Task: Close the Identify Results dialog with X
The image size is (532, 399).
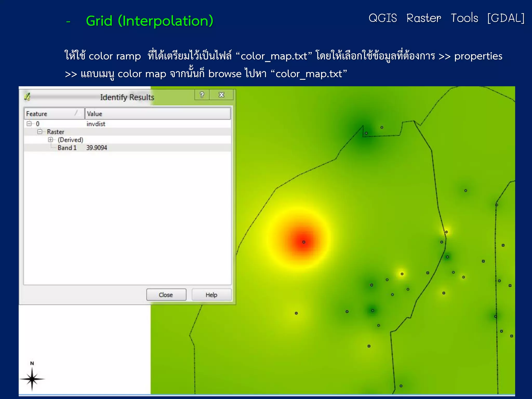Action: (221, 95)
